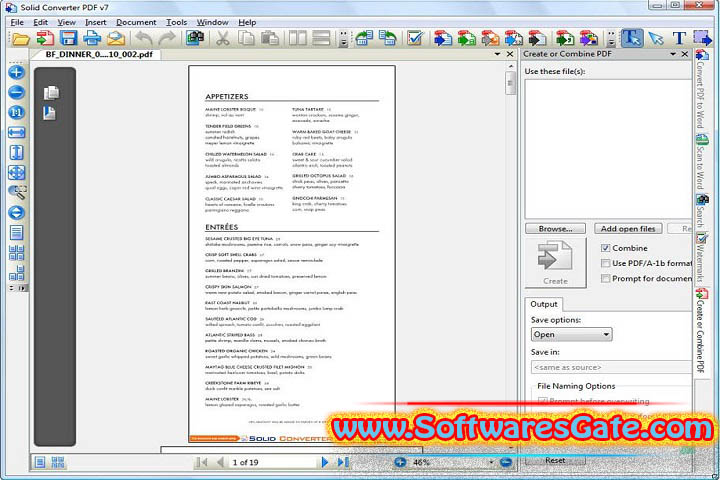The width and height of the screenshot is (720, 480).
Task: Click the Save floppy disk icon
Action: coord(68,38)
